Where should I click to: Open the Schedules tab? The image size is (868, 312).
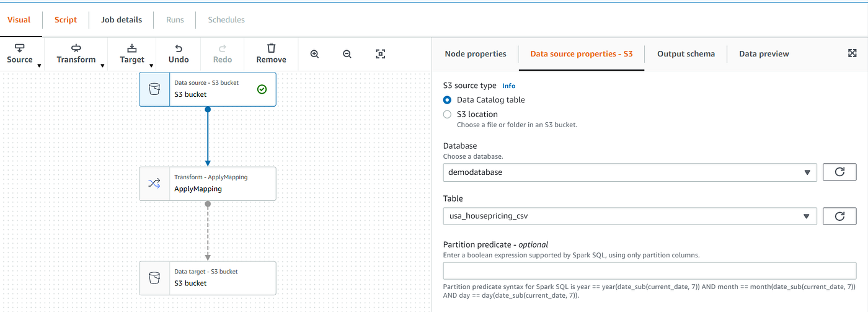pyautogui.click(x=226, y=20)
